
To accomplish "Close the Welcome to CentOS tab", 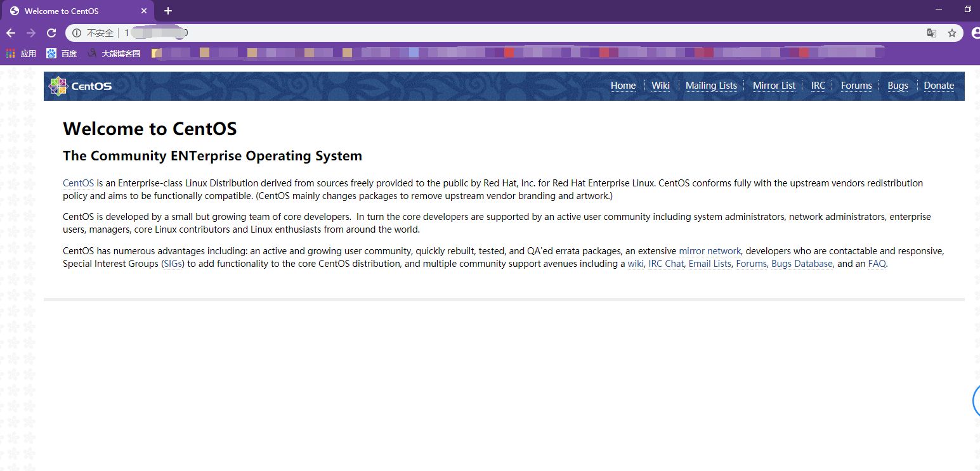I will 144,11.
